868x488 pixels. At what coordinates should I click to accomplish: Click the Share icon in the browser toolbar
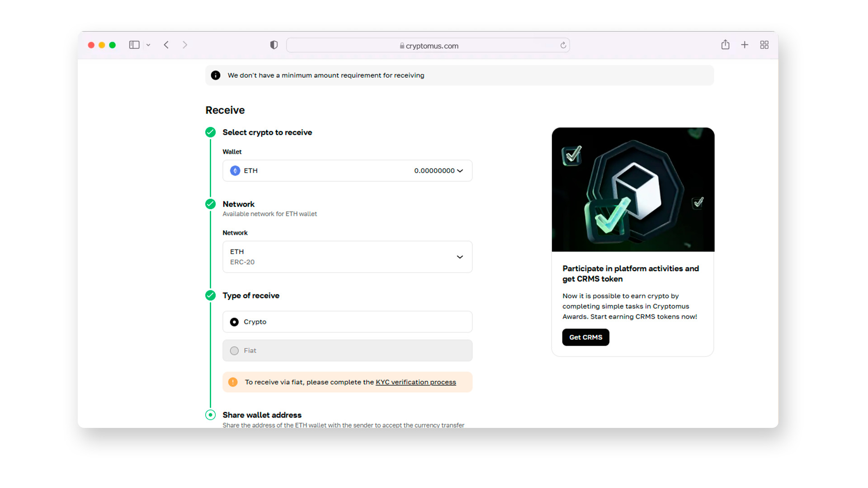tap(725, 45)
